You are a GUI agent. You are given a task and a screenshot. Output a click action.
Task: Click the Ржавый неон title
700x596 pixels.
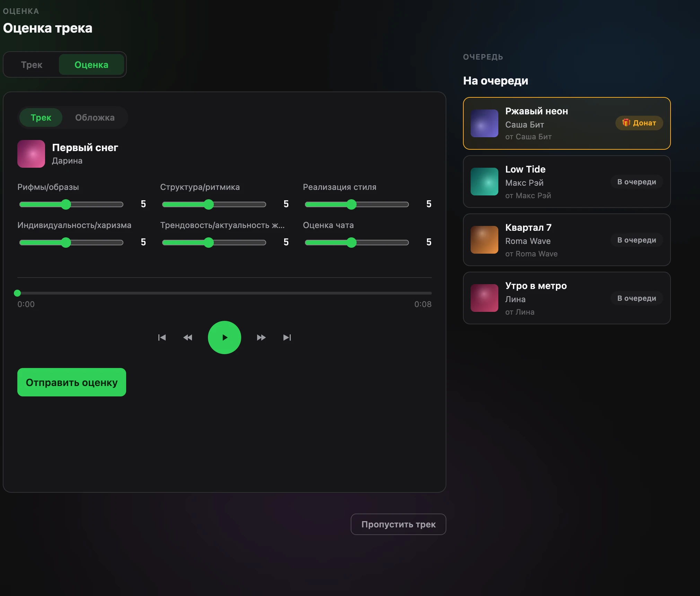point(536,111)
